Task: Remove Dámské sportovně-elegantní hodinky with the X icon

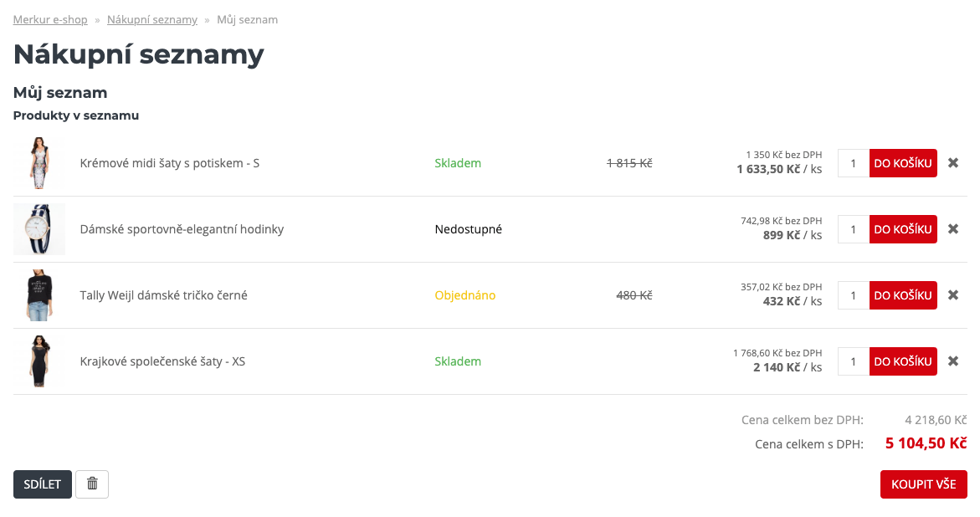Action: point(953,229)
